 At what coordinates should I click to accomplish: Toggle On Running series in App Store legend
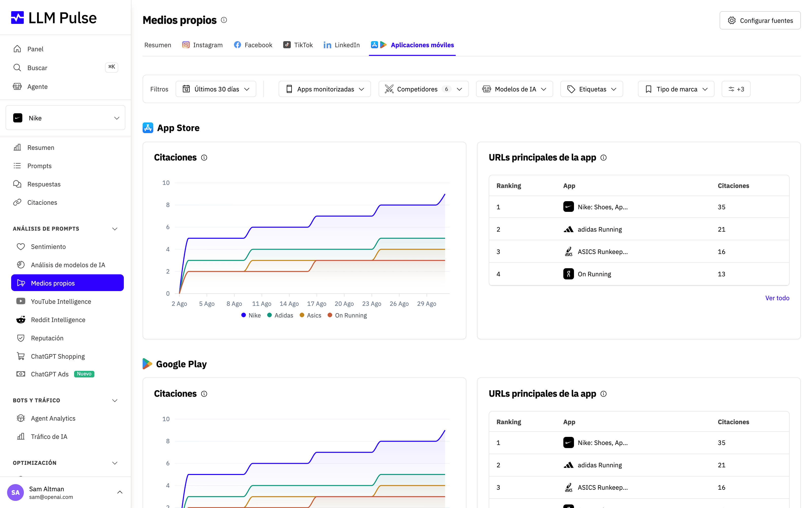pyautogui.click(x=347, y=315)
